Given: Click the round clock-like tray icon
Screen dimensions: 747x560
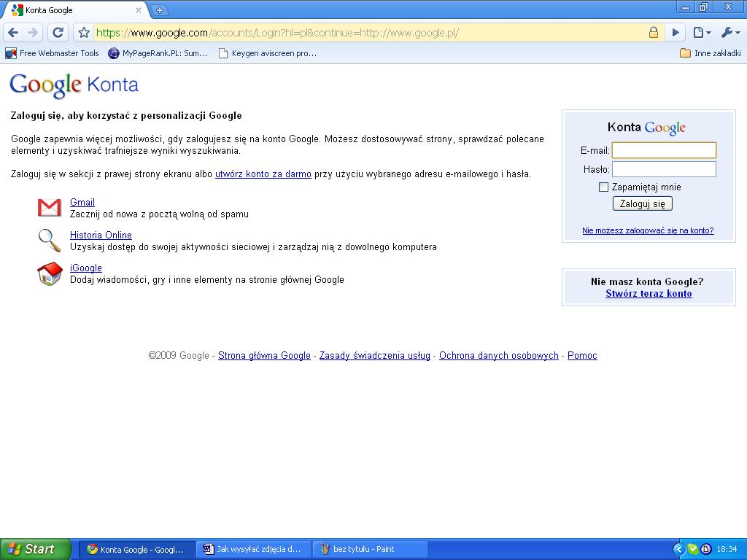Looking at the screenshot, I should point(705,550).
